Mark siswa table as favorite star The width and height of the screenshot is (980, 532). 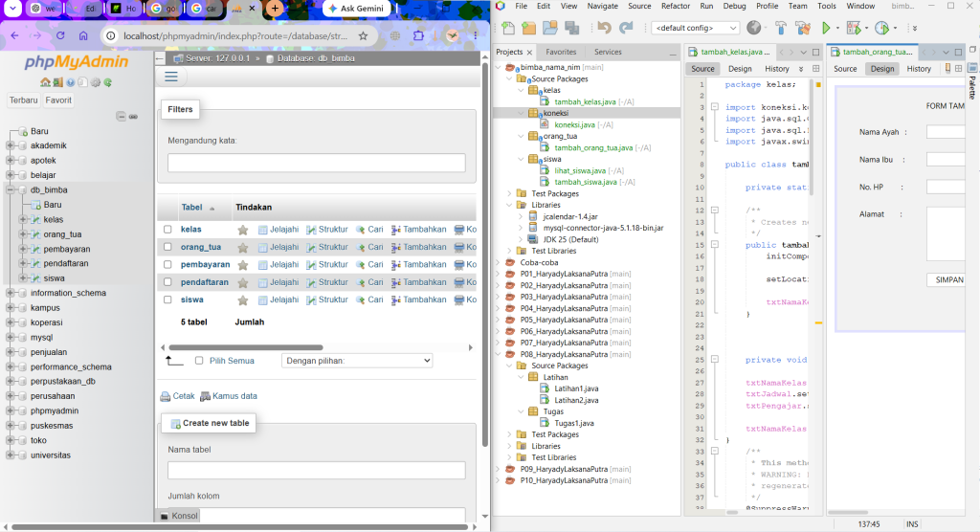243,300
